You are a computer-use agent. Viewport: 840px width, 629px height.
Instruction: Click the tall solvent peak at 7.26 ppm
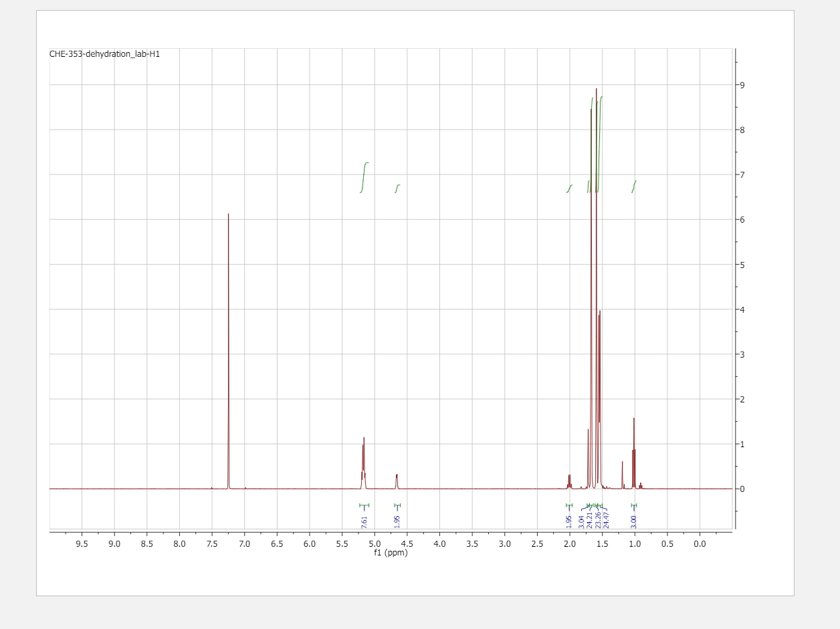229,351
